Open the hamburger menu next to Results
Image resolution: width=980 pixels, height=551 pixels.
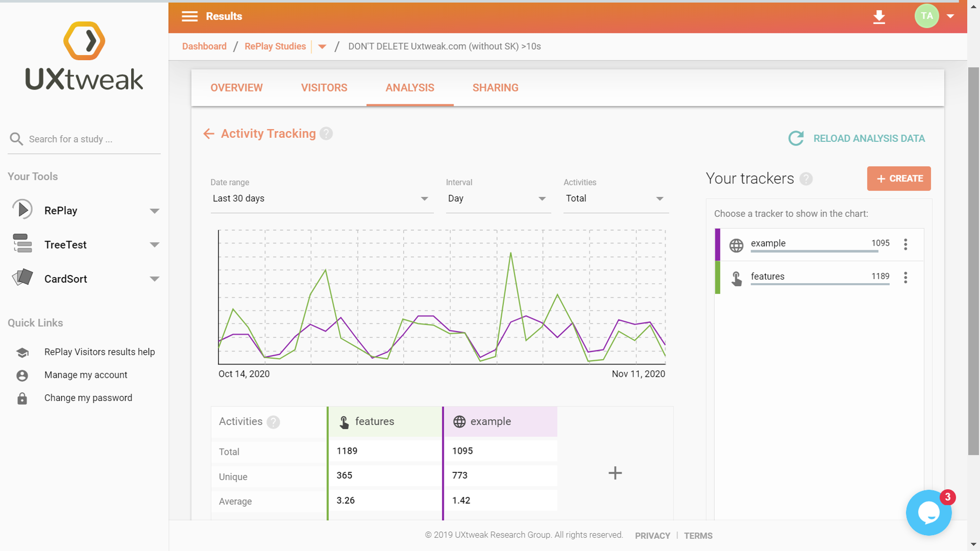tap(189, 16)
